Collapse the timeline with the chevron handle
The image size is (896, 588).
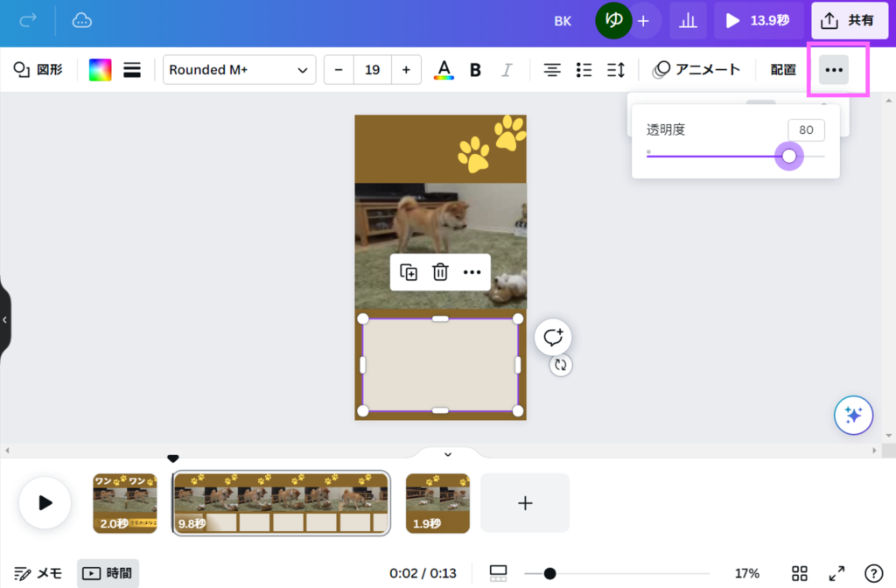447,454
